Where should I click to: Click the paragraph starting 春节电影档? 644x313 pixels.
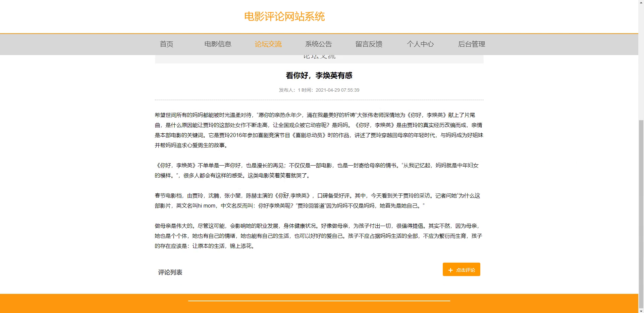tap(319, 200)
